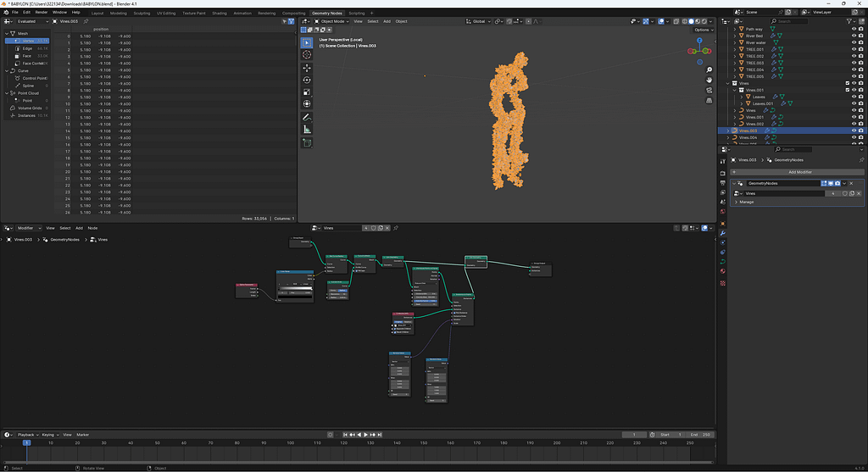Click the timeline current frame marker
The width and height of the screenshot is (868, 472).
point(26,442)
